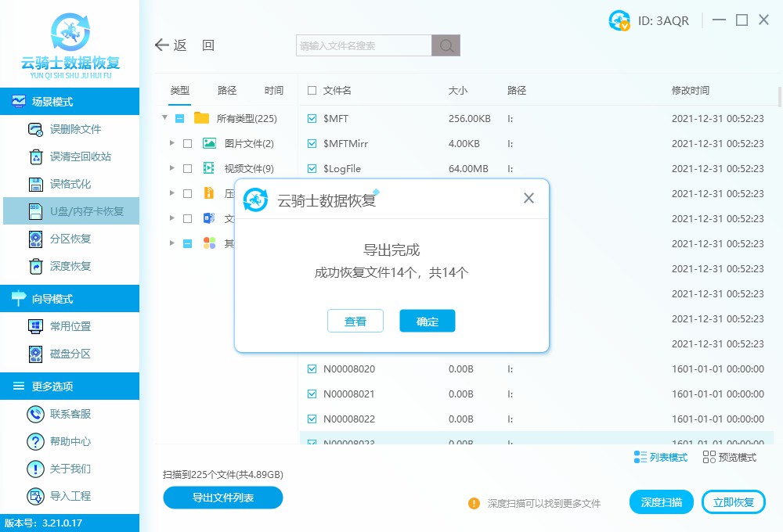
Task: Expand the 视频文件 tree node
Action: click(x=171, y=168)
